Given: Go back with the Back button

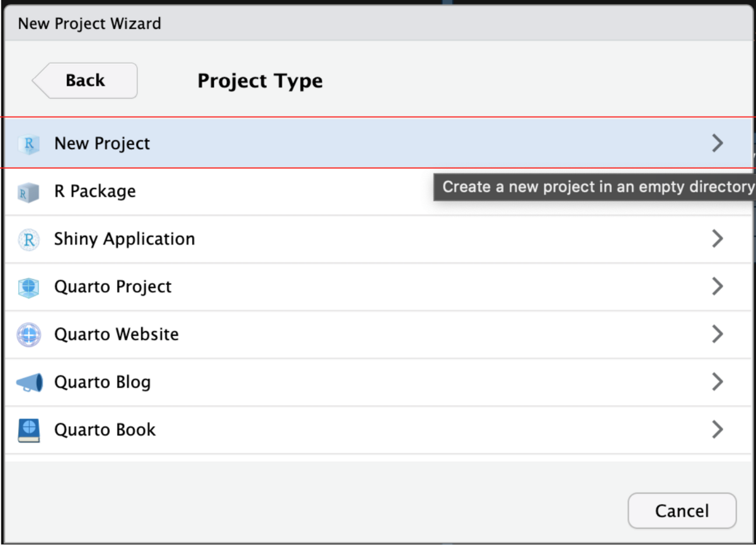Looking at the screenshot, I should tap(85, 81).
